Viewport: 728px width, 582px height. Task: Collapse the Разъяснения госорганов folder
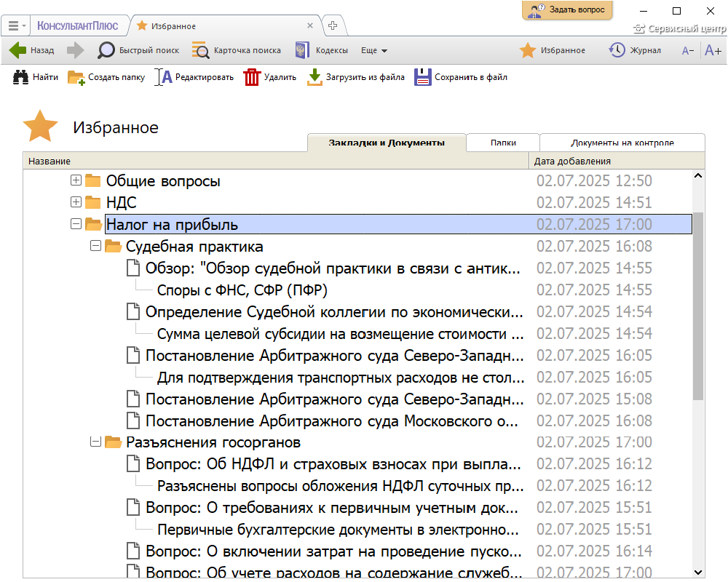coord(95,442)
